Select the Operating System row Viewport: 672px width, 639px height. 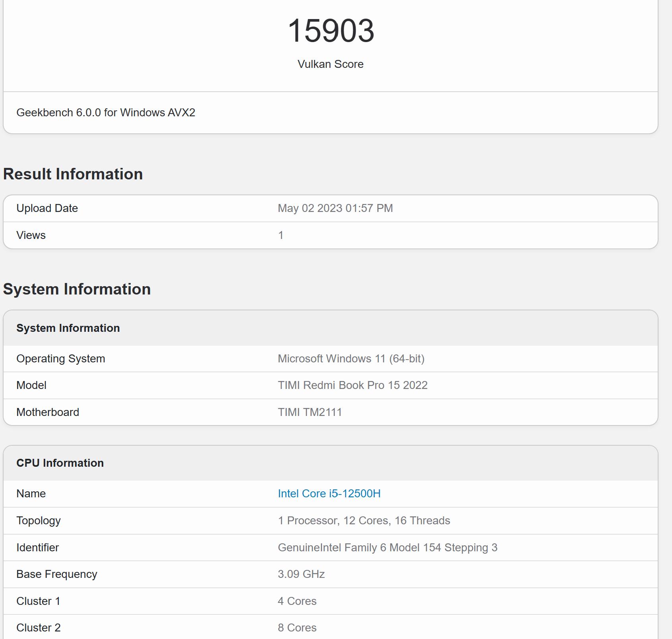click(62, 358)
